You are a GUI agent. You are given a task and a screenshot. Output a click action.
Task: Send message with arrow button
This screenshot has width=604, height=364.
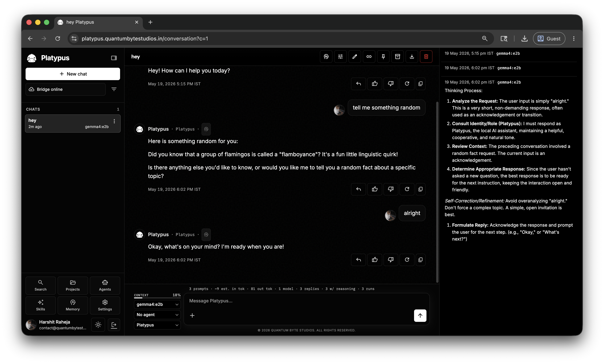(420, 316)
